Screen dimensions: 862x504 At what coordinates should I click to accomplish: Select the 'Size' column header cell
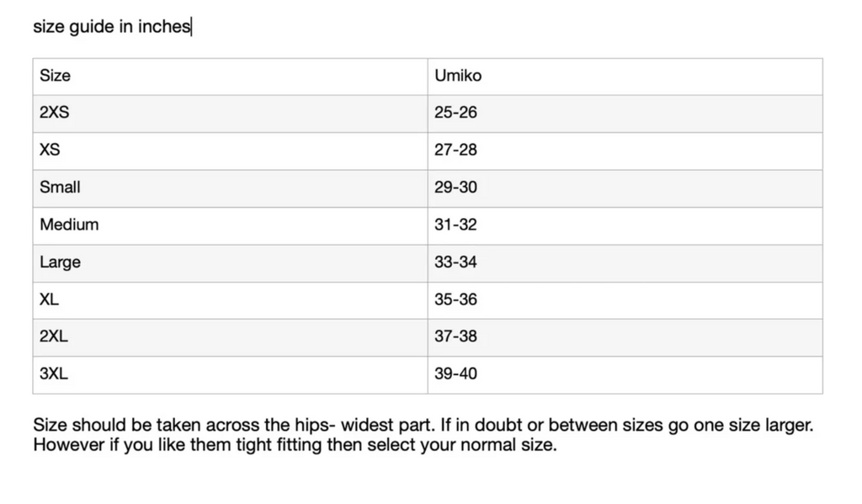231,77
